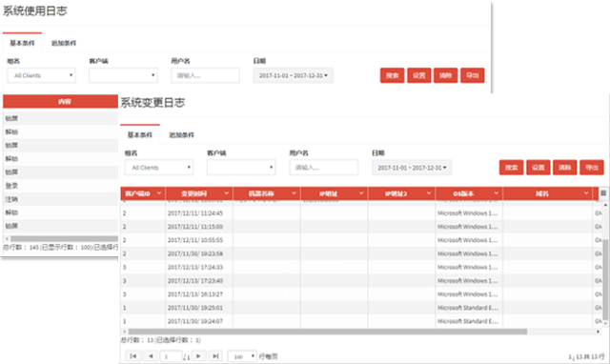Select row with time 2017/12/11/ 11:24:45

coord(362,213)
